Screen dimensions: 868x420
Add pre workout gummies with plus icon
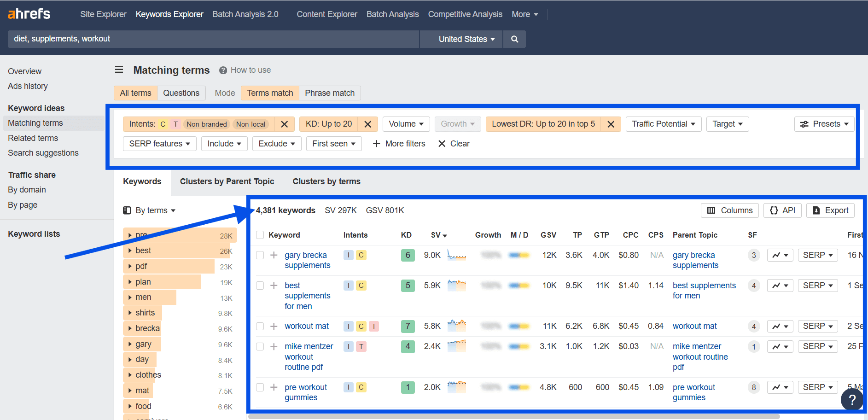(274, 387)
